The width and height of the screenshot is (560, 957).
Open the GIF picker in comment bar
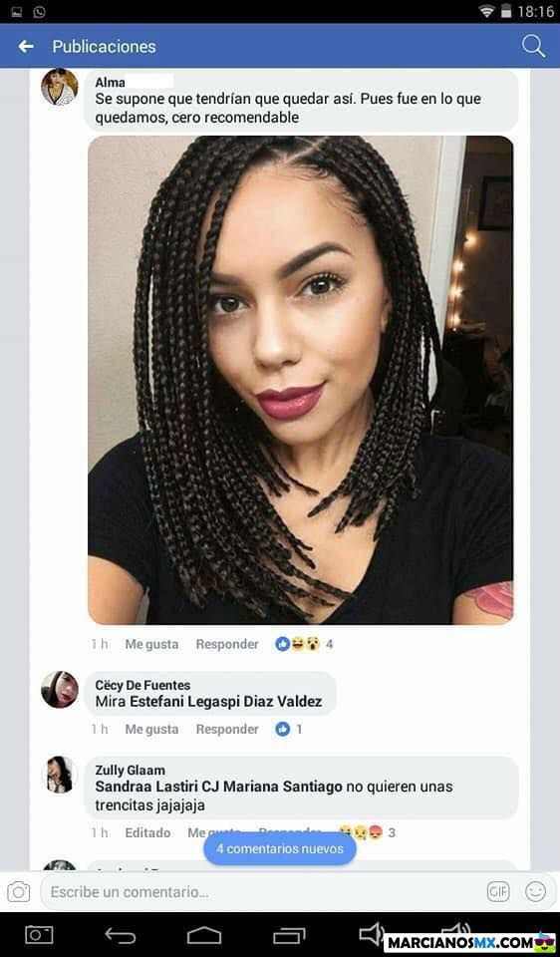[x=498, y=892]
